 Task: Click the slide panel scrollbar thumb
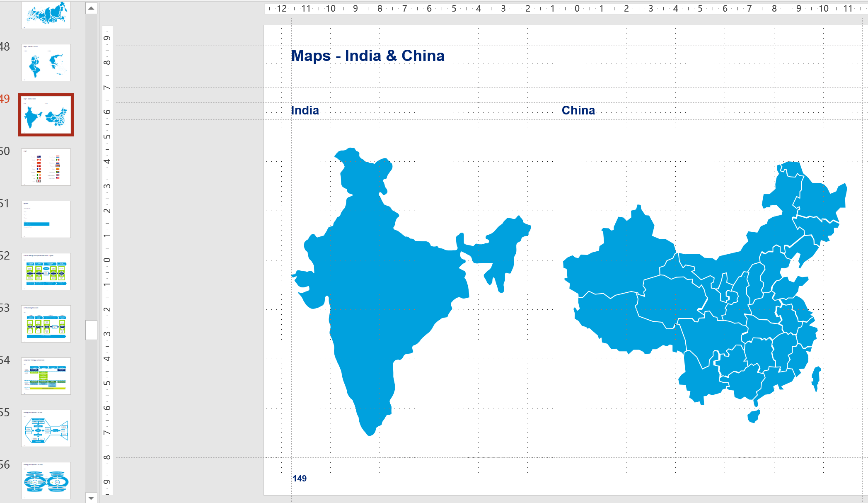(91, 330)
